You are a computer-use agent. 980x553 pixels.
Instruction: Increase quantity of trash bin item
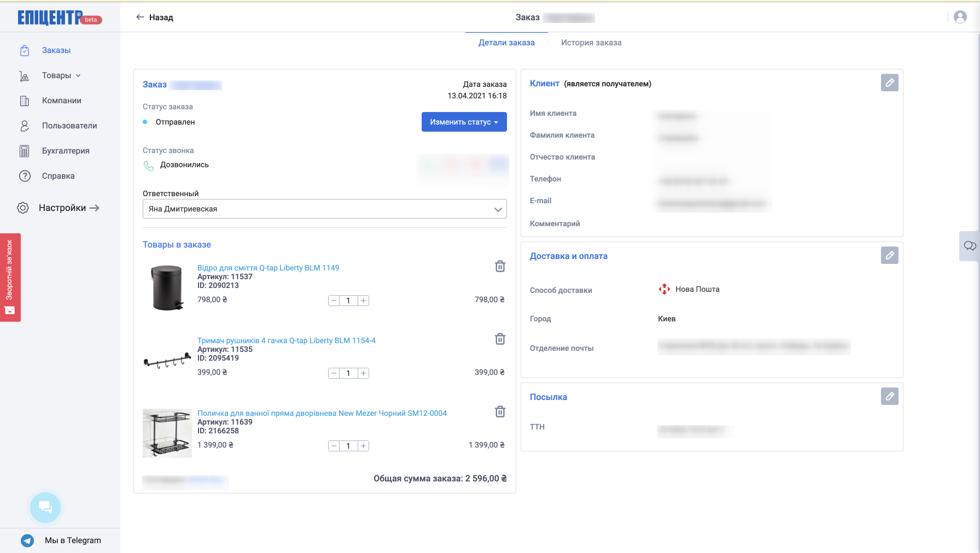coord(363,301)
